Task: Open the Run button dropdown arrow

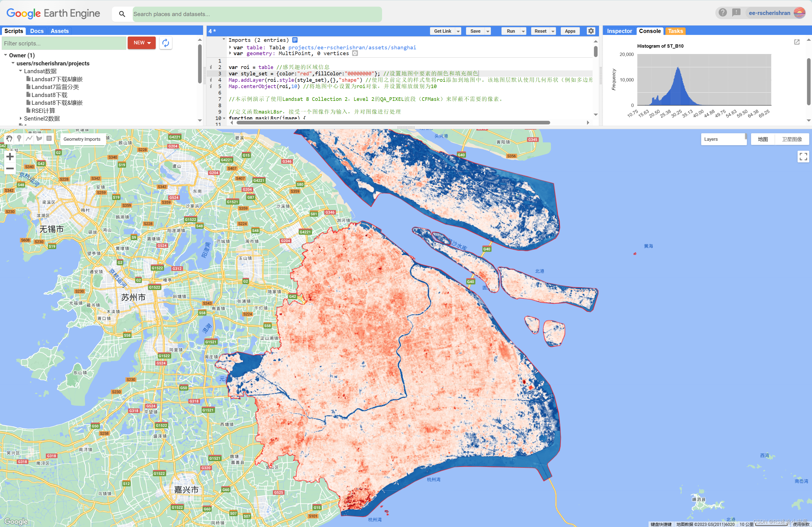Action: (x=523, y=31)
